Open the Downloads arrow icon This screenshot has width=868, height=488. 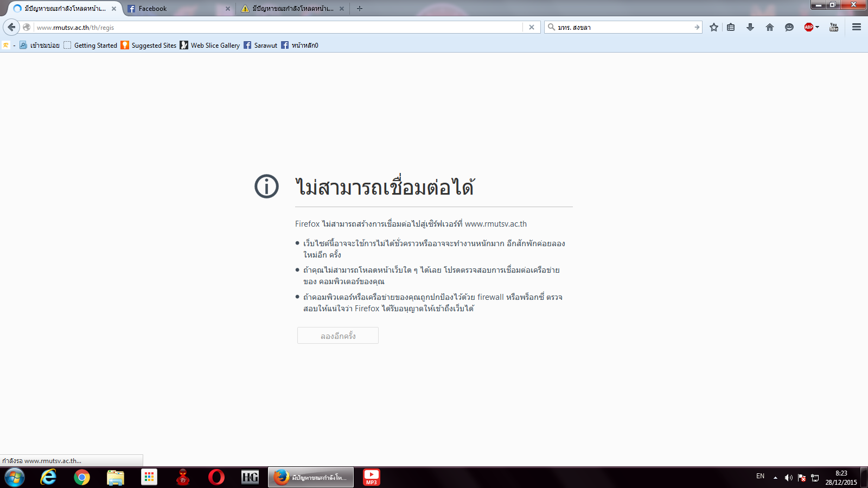750,27
